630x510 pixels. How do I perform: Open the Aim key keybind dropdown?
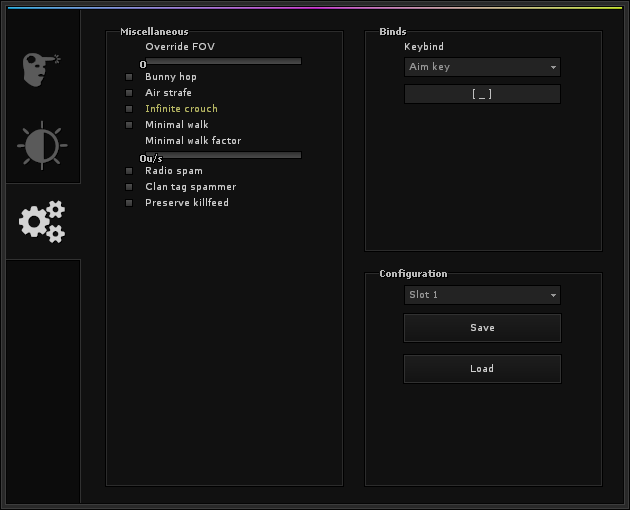coord(482,67)
